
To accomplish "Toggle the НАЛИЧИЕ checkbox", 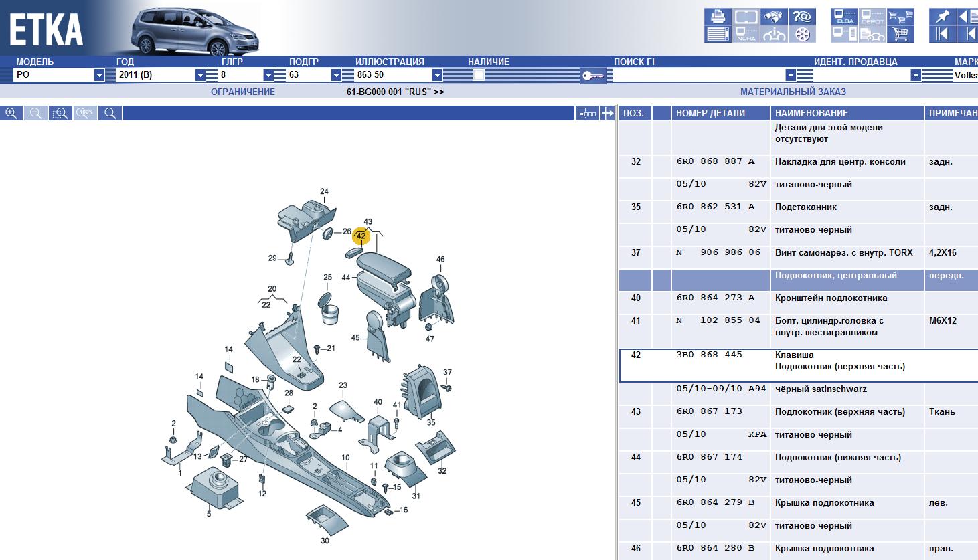I will 478,75.
